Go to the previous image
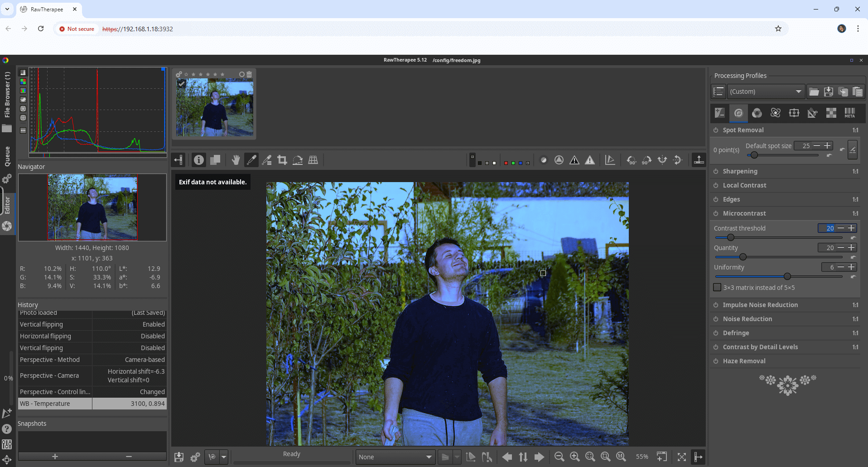Image resolution: width=868 pixels, height=467 pixels. (x=507, y=457)
